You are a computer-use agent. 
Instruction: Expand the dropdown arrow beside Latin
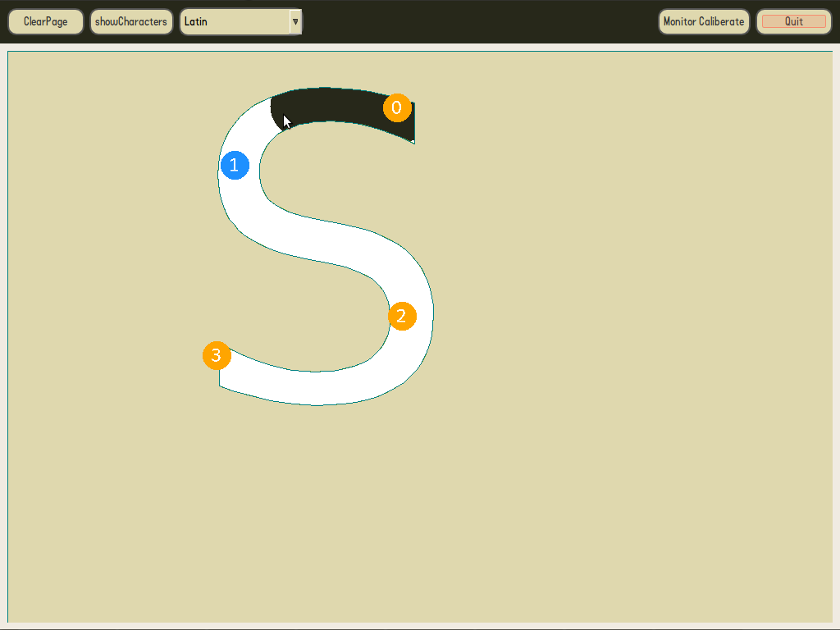tap(295, 22)
